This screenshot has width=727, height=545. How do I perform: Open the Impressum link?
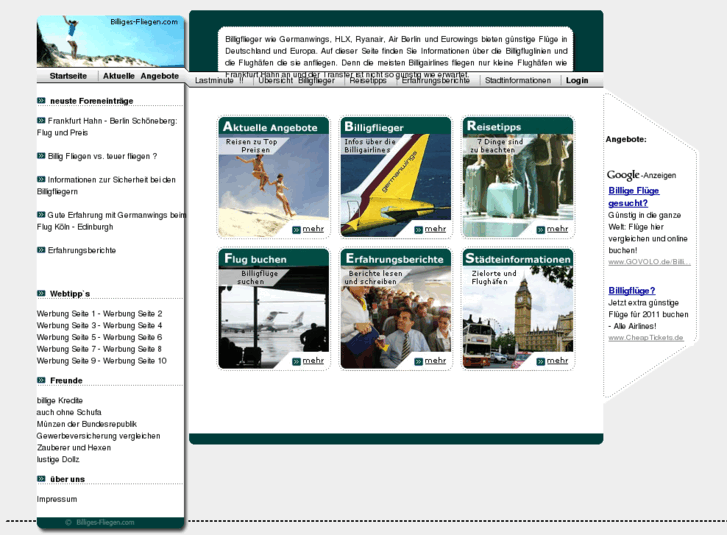pos(57,499)
